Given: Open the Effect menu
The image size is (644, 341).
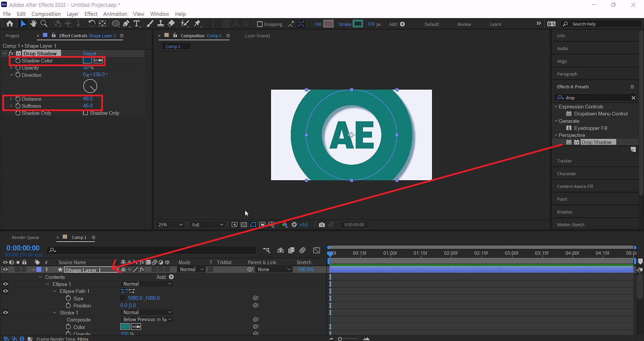Looking at the screenshot, I should click(x=91, y=14).
